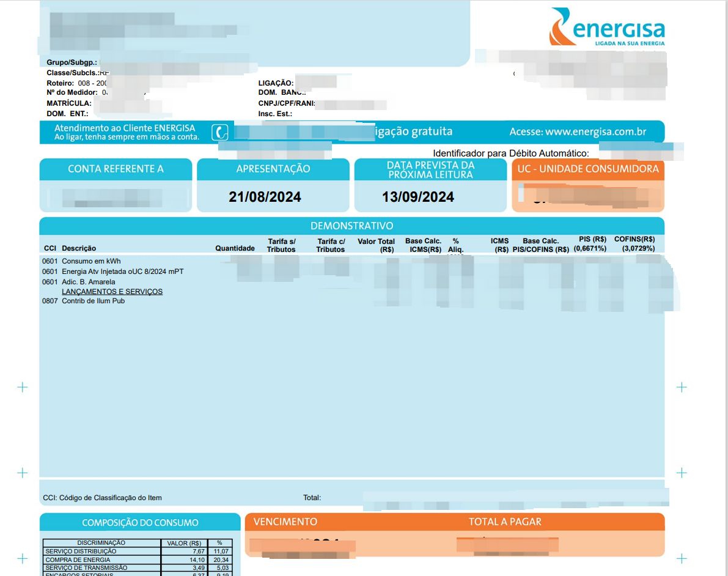Click the 'DOM. ENT.:' label
The height and width of the screenshot is (576, 728).
(x=67, y=114)
